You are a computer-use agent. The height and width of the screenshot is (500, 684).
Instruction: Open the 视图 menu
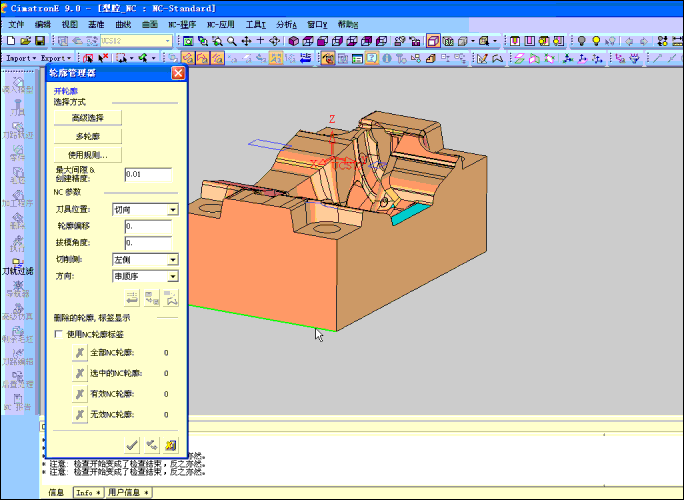pos(69,24)
